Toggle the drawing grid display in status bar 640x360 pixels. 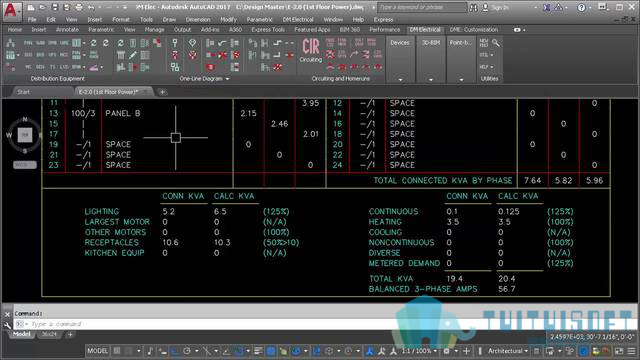pos(117,351)
